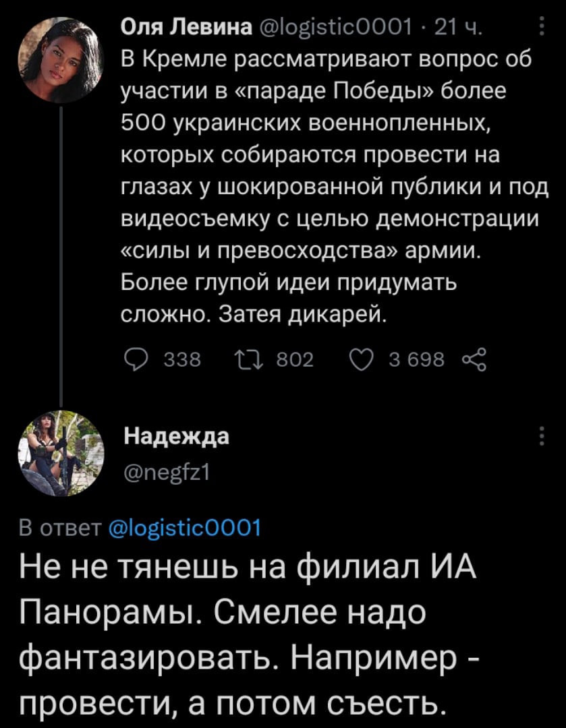Open the share icon on the first tweet
This screenshot has width=566, height=728.
[466, 361]
